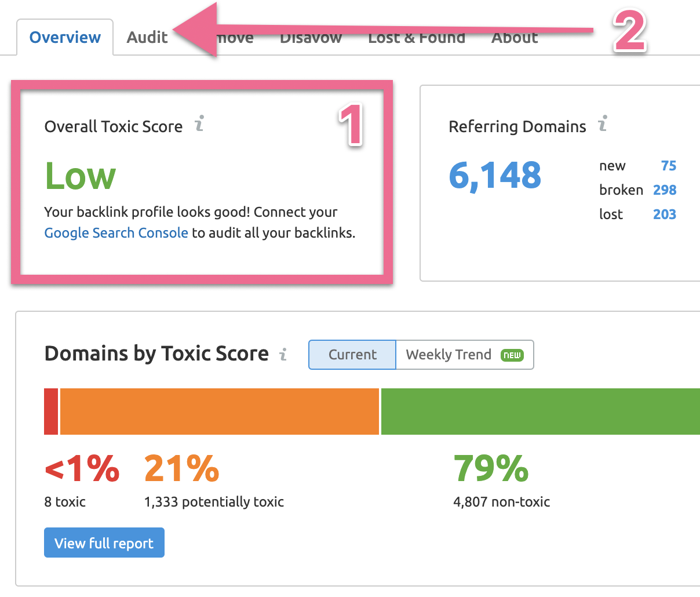Open the 75 new referring domains
700x597 pixels.
point(668,166)
